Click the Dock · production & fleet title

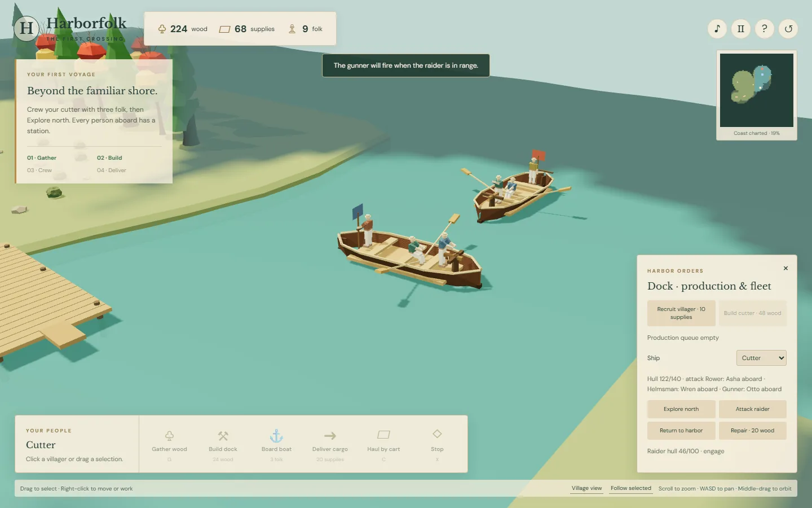point(709,286)
